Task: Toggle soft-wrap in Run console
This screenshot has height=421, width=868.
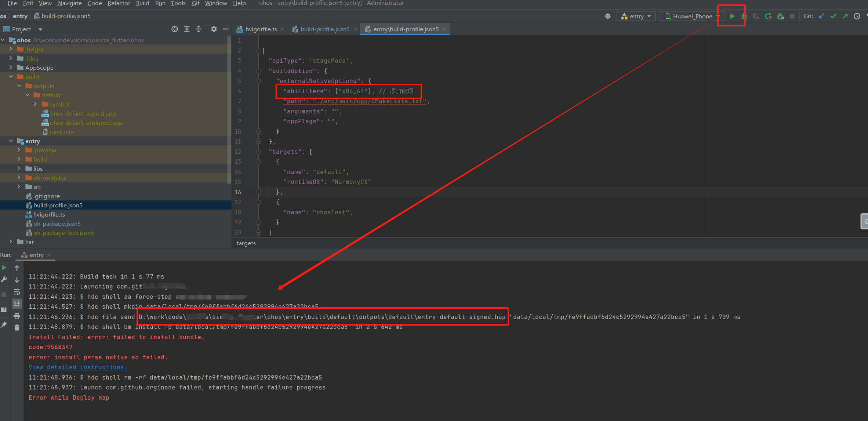Action: (x=17, y=292)
